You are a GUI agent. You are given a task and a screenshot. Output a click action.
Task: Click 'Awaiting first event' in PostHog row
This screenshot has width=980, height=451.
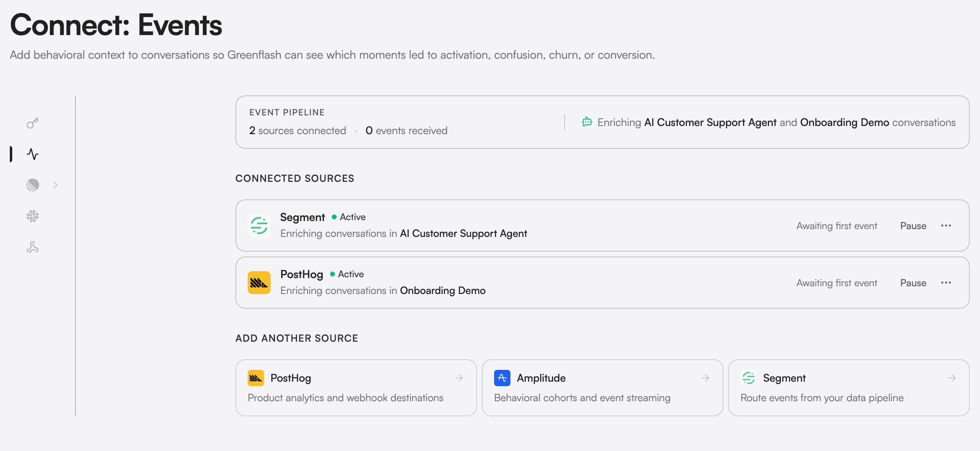(x=837, y=283)
